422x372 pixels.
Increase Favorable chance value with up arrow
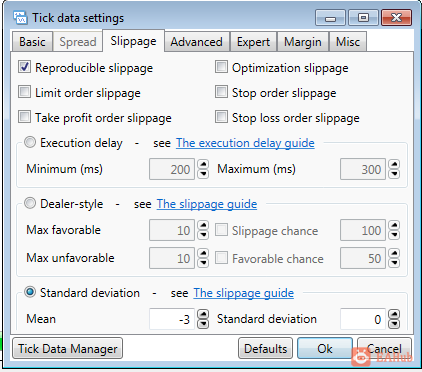coord(394,253)
